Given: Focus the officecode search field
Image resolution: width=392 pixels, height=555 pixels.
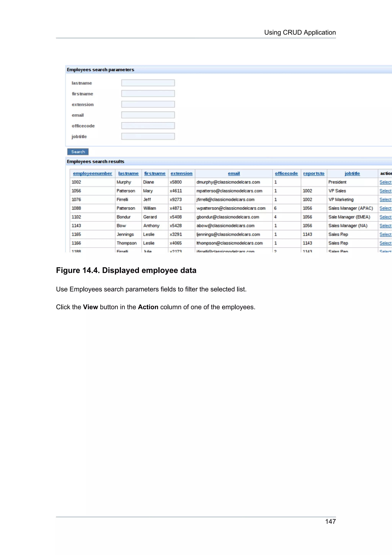Looking at the screenshot, I should point(148,126).
